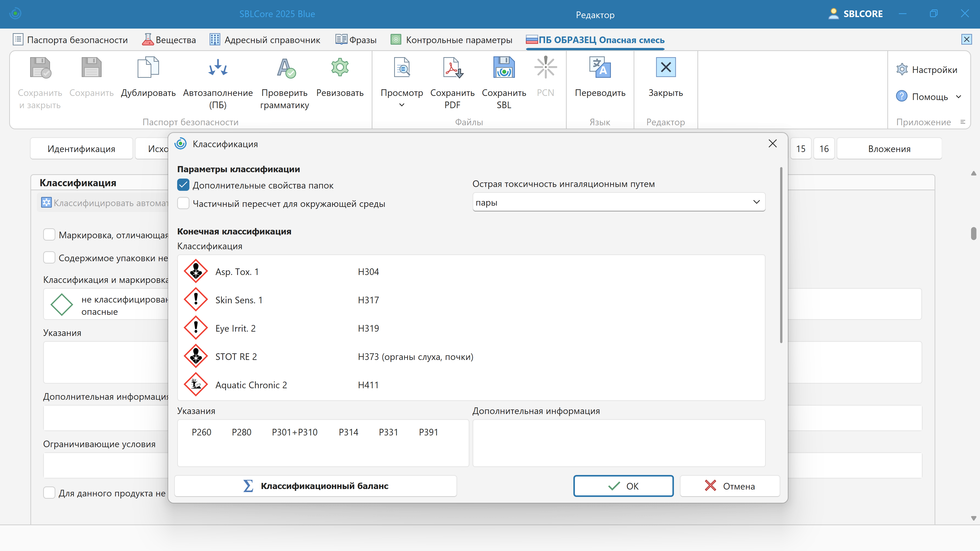Image resolution: width=980 pixels, height=551 pixels.
Task: Click the OK button
Action: coord(623,486)
